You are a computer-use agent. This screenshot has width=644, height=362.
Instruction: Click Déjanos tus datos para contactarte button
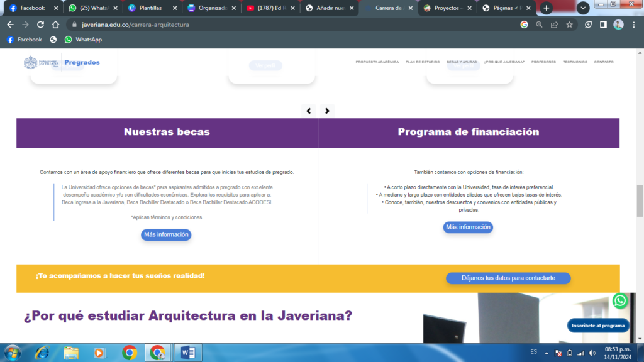pyautogui.click(x=508, y=278)
